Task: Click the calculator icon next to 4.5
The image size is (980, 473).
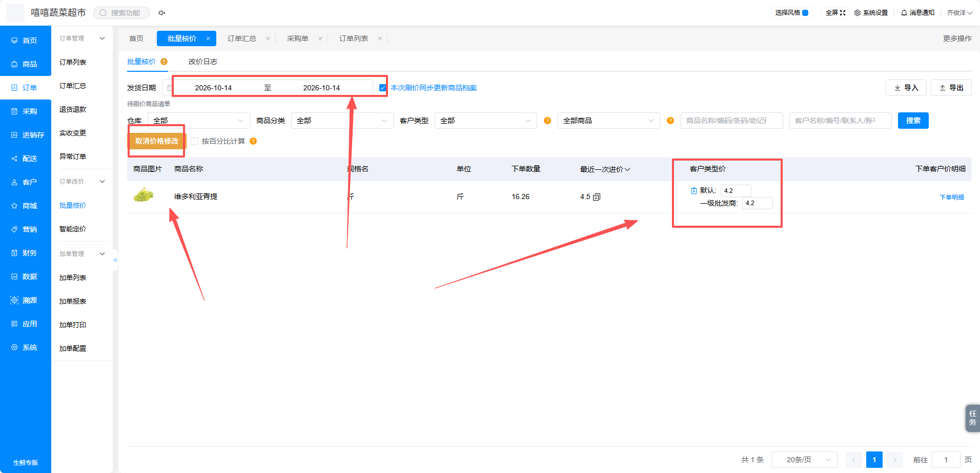Action: coord(597,197)
